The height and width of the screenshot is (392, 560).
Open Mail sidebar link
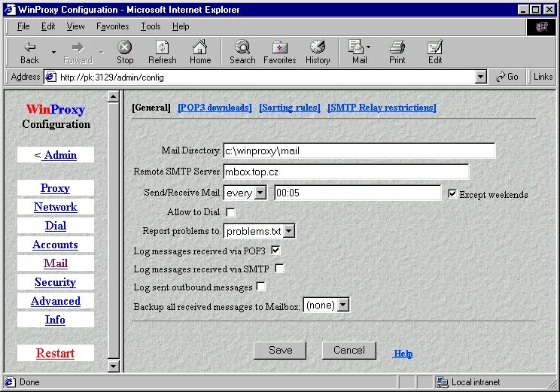click(56, 263)
